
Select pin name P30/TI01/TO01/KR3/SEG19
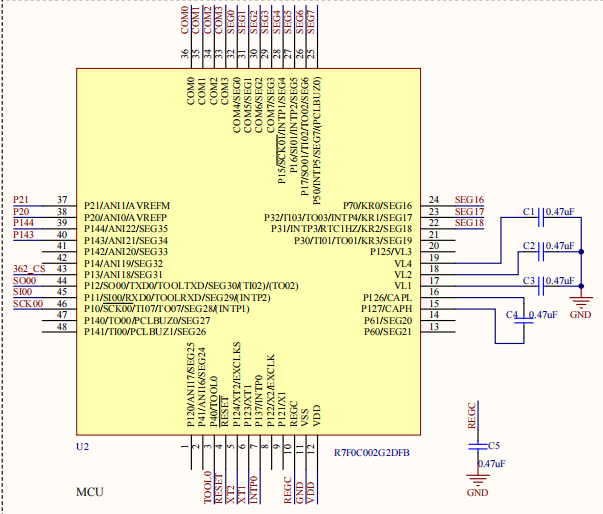click(x=353, y=241)
